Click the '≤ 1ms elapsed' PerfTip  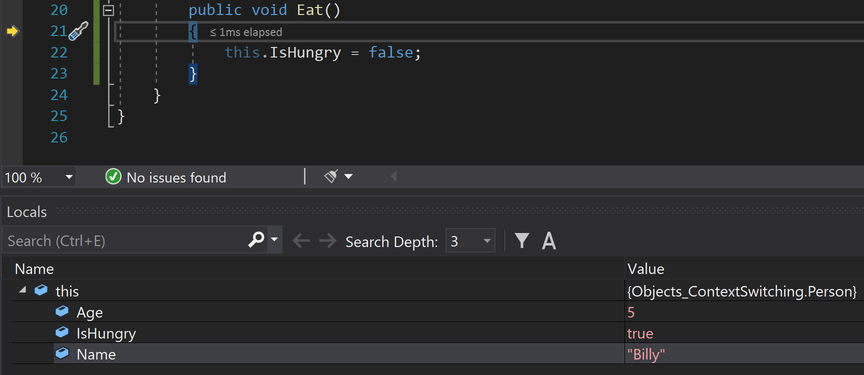tap(246, 32)
